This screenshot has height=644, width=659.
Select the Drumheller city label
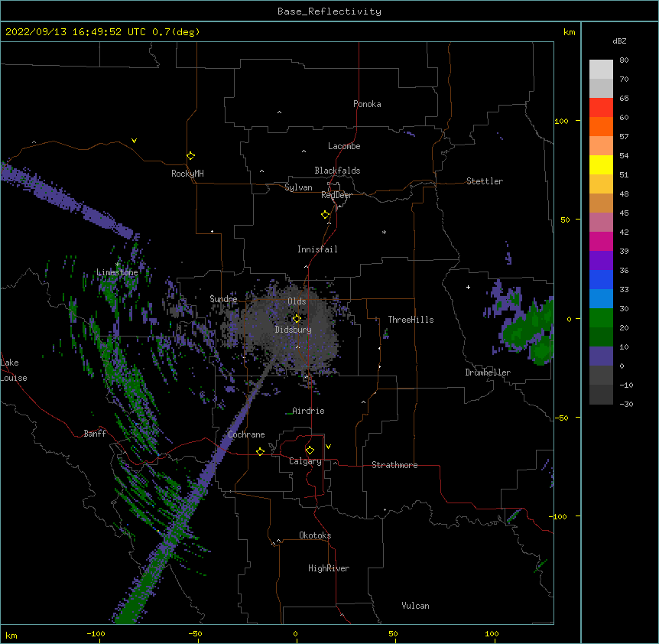tap(488, 372)
